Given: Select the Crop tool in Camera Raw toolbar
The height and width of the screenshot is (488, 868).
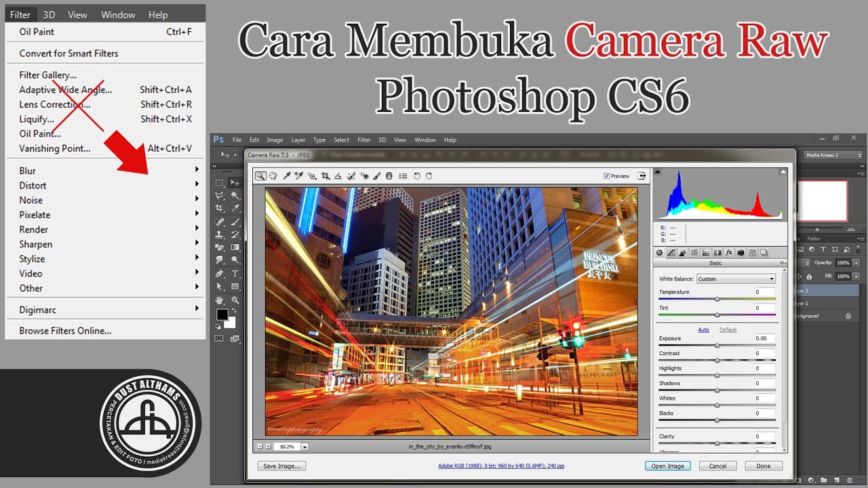Looking at the screenshot, I should tap(325, 176).
